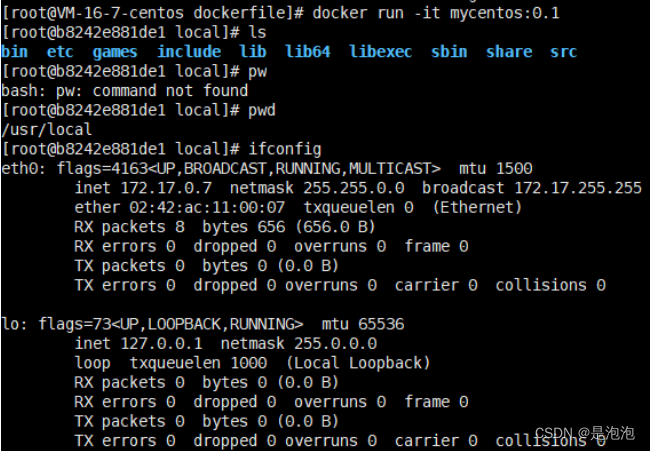Click the MAC address 02:42:ac:11:00:07
Screen dimensions: 651x451
(207, 207)
